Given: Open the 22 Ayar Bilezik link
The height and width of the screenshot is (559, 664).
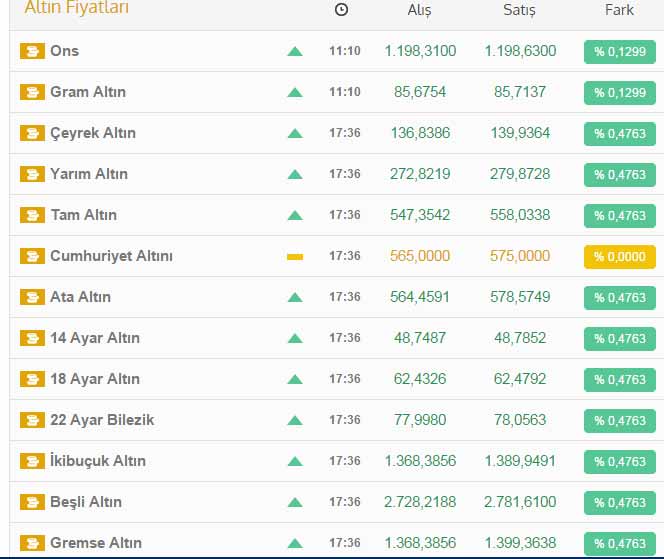Looking at the screenshot, I should [102, 420].
